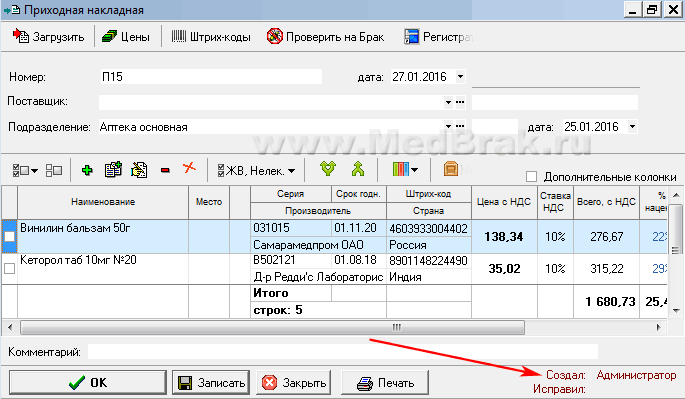Click the edit row pencil icon

[139, 170]
